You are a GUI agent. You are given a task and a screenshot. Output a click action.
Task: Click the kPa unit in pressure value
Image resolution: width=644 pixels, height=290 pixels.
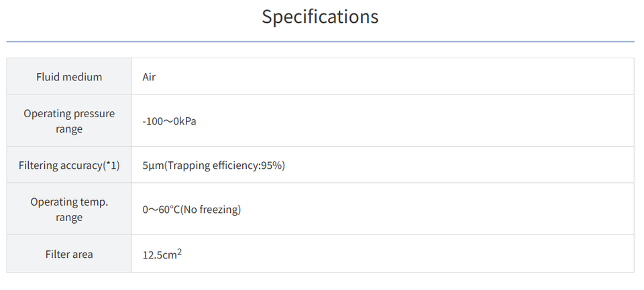(189, 121)
